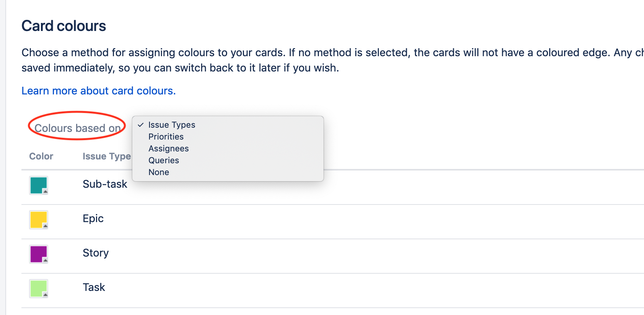Expand the Story swatch disclosure triangle
The height and width of the screenshot is (315, 644).
(x=45, y=261)
